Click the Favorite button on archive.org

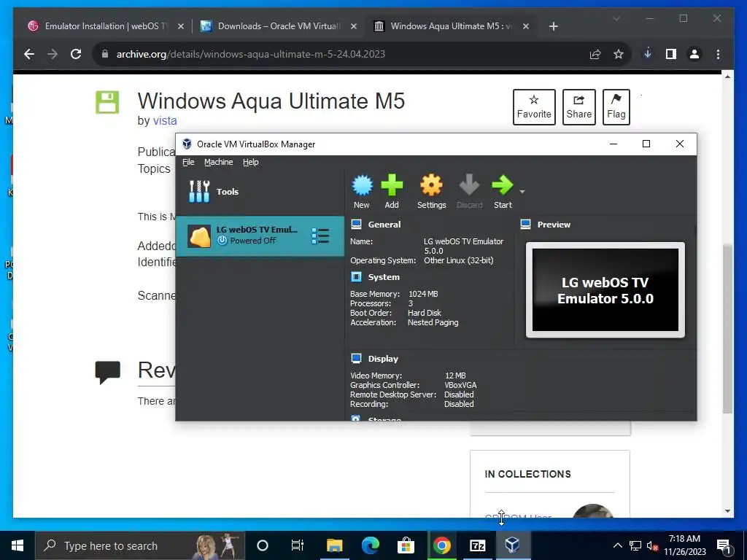pyautogui.click(x=534, y=107)
